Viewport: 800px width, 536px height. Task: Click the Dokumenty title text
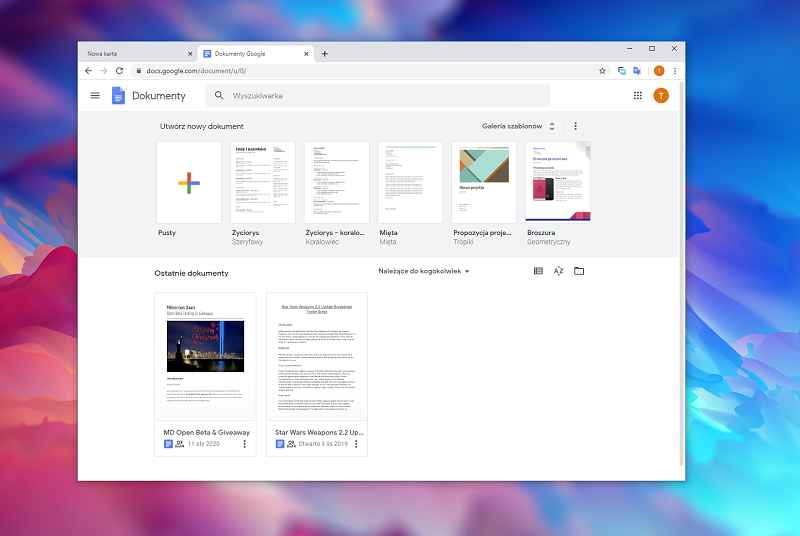tap(159, 95)
